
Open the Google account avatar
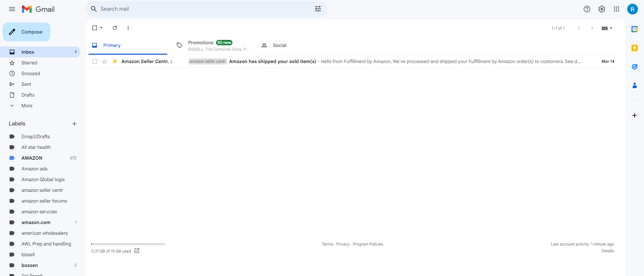click(x=633, y=9)
